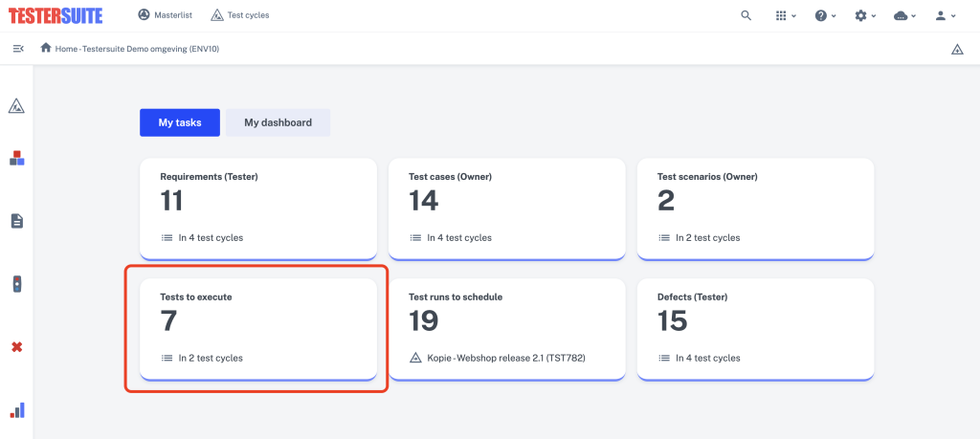This screenshot has height=439, width=980.
Task: Open the Tests to execute card
Action: tap(258, 328)
